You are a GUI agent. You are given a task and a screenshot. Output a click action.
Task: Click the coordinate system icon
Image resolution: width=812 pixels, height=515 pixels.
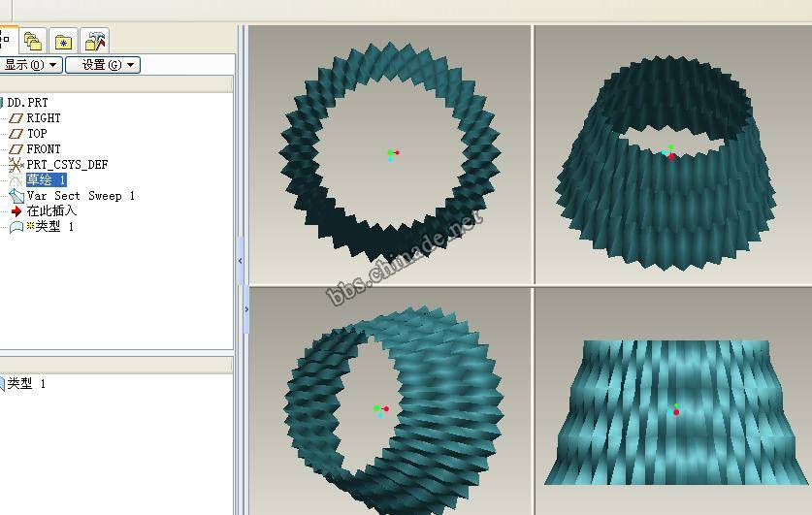click(x=16, y=165)
